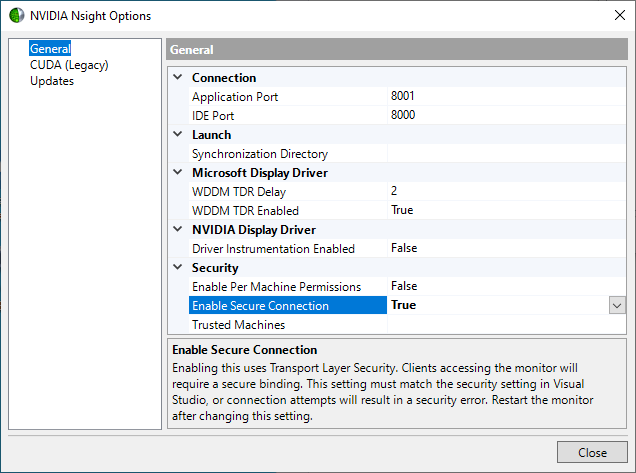Select the Application Port property row

pyautogui.click(x=407, y=96)
